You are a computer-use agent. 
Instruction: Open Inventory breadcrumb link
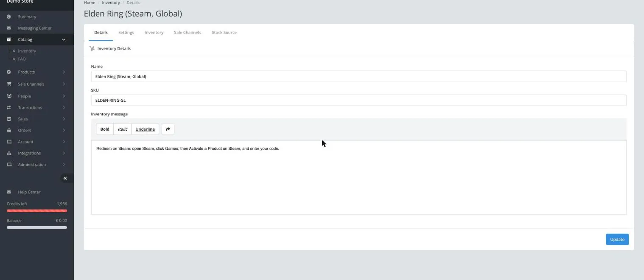[x=111, y=3]
